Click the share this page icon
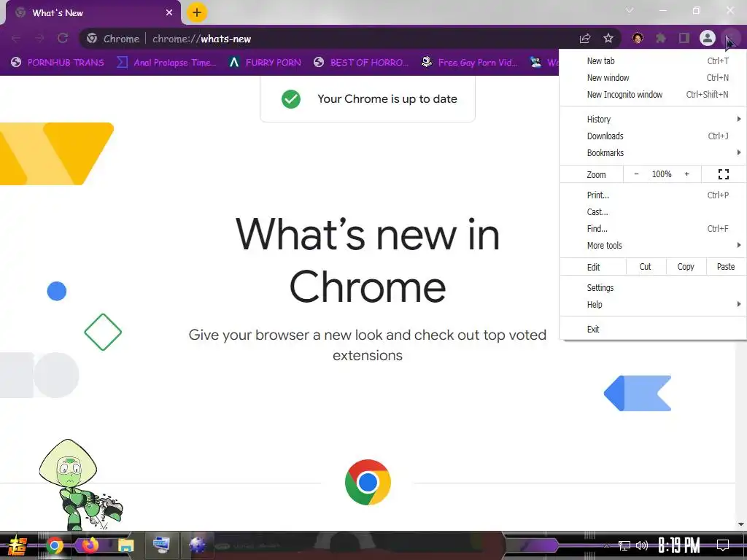The width and height of the screenshot is (747, 560). point(585,39)
